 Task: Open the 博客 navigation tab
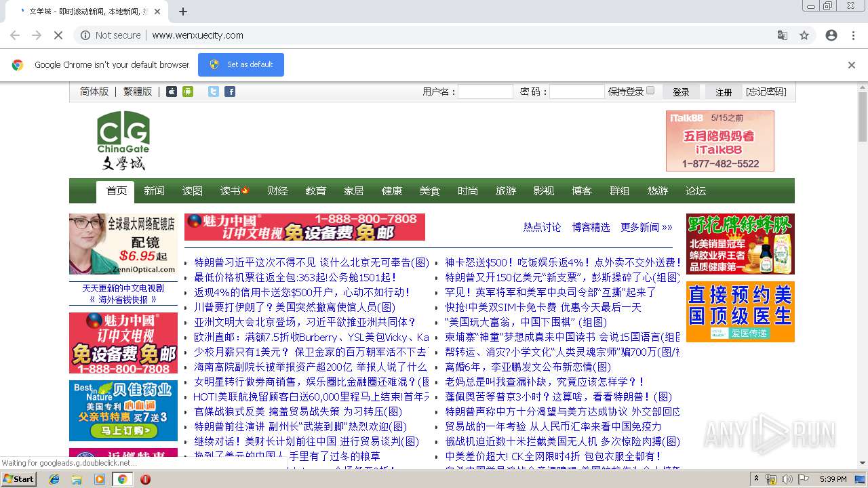581,191
